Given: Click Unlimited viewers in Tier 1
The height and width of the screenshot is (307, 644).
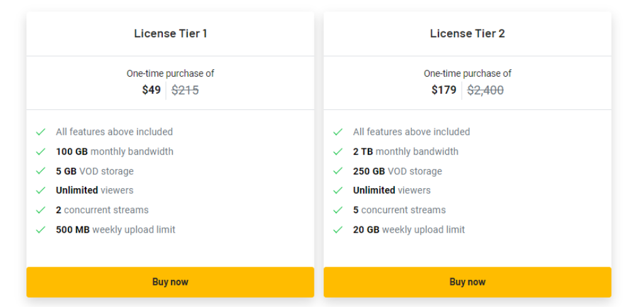Looking at the screenshot, I should [x=94, y=190].
